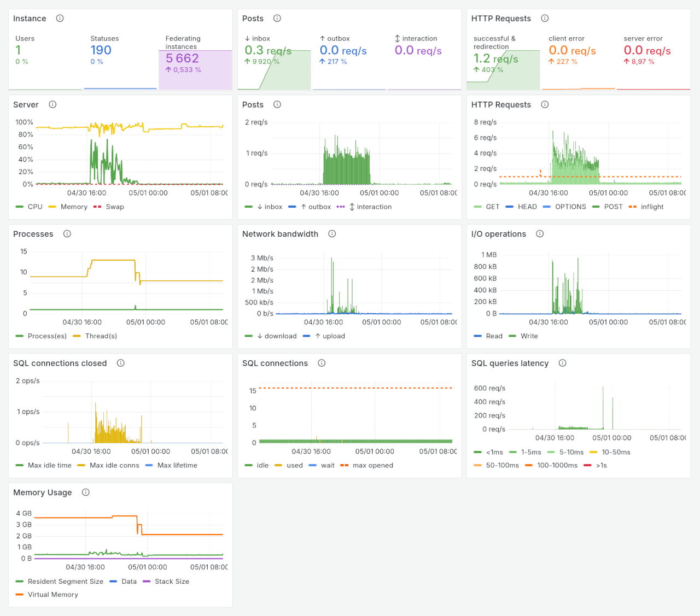Click info icon beside Instance panel title

(x=60, y=19)
